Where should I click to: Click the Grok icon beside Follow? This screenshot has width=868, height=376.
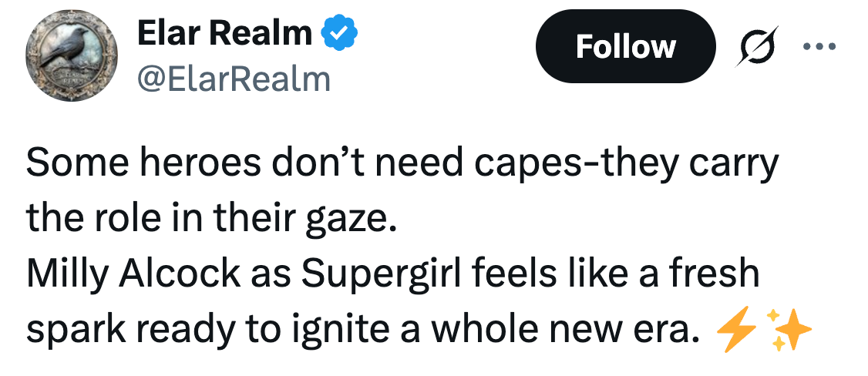(757, 46)
